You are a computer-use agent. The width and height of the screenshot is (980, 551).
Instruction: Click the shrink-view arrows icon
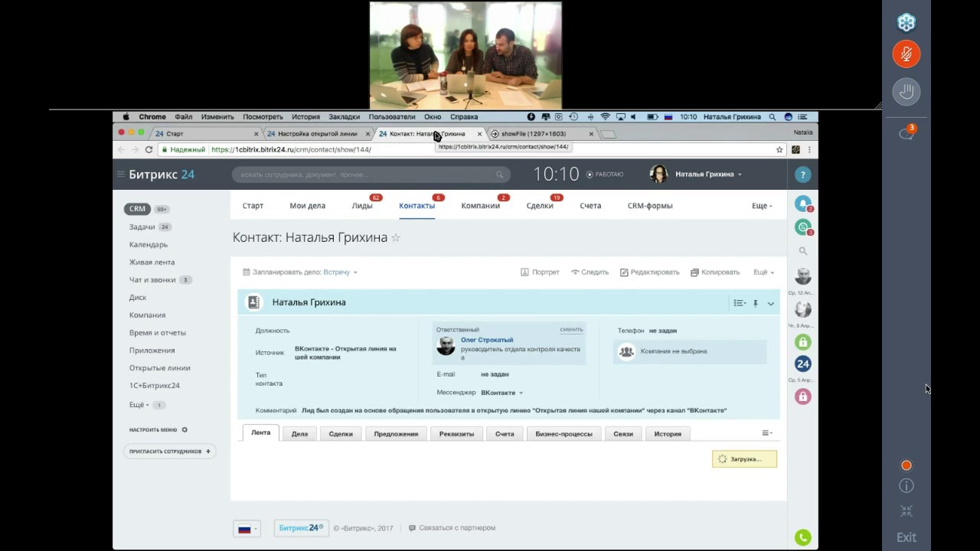point(906,511)
